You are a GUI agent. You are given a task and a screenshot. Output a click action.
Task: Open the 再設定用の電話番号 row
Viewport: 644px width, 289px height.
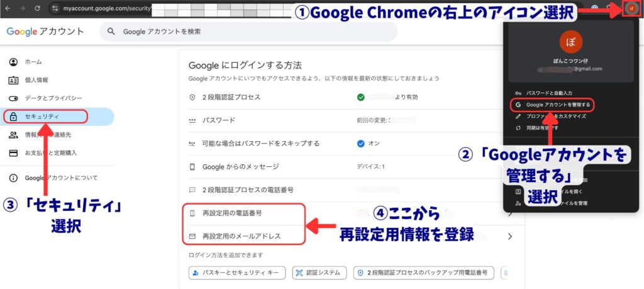tap(238, 215)
